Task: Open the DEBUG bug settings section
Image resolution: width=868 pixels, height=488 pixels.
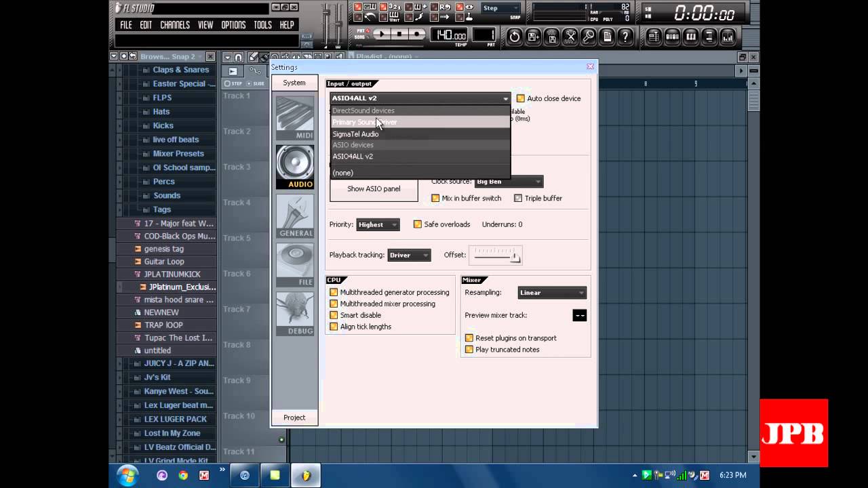Action: coord(295,313)
